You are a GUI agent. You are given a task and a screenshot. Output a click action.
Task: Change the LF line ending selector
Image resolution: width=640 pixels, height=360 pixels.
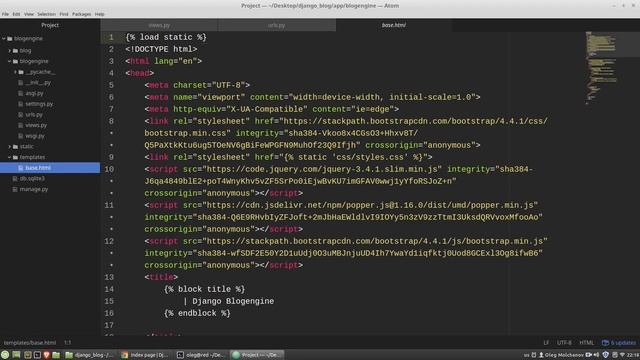[x=546, y=343]
